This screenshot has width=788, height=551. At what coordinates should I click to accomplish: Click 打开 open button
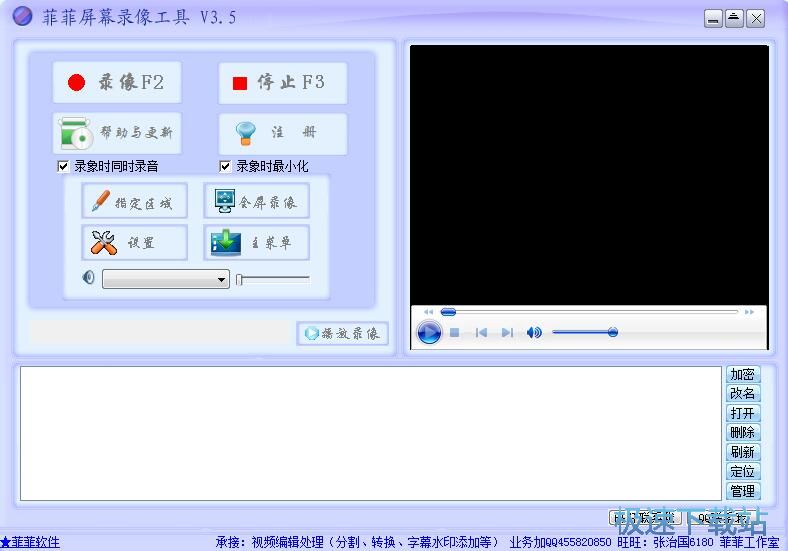[x=743, y=413]
